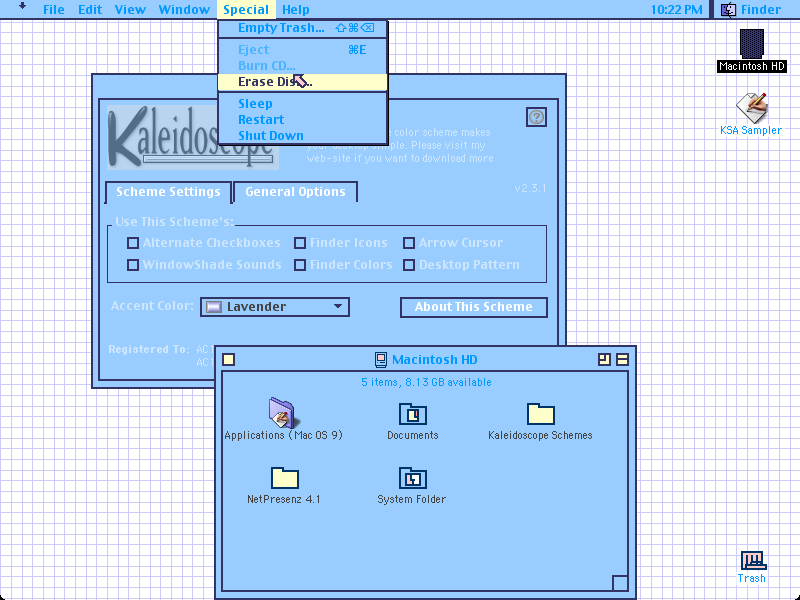Screen dimensions: 800x600
Task: Enable WindowShade Sounds checkbox
Action: [133, 265]
